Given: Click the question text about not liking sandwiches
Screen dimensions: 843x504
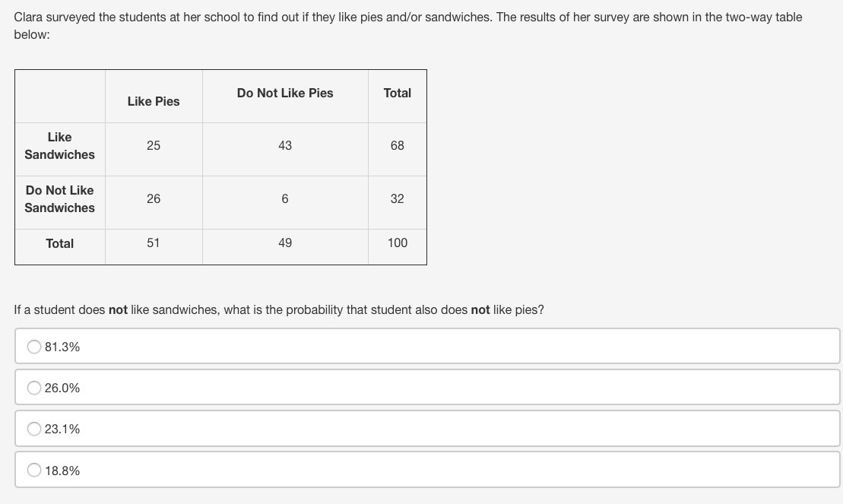Looking at the screenshot, I should [279, 310].
